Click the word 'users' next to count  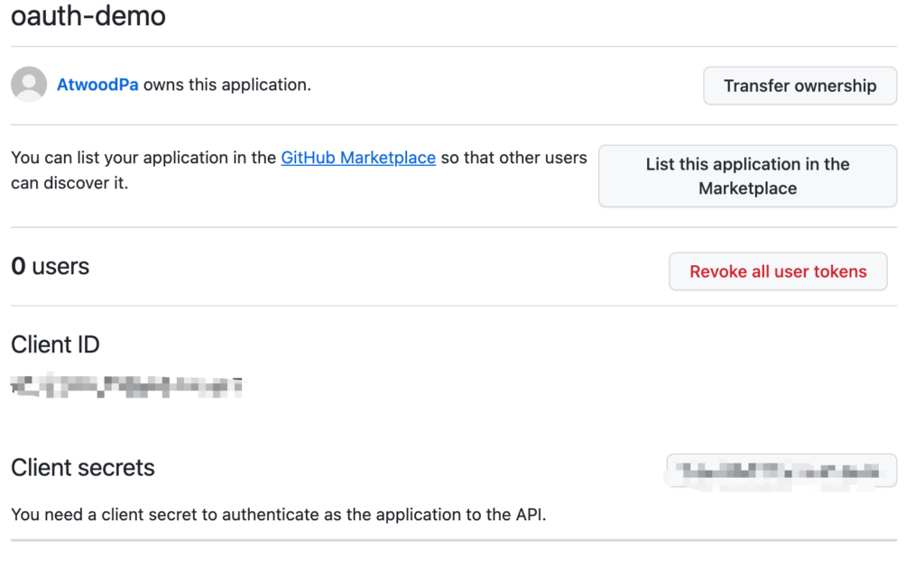pyautogui.click(x=60, y=267)
